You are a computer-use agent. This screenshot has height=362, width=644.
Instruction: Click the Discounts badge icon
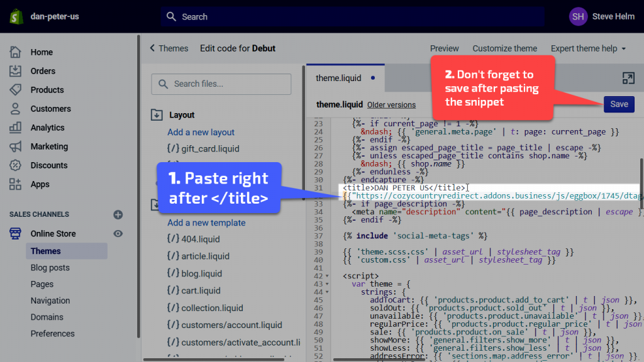click(x=15, y=165)
